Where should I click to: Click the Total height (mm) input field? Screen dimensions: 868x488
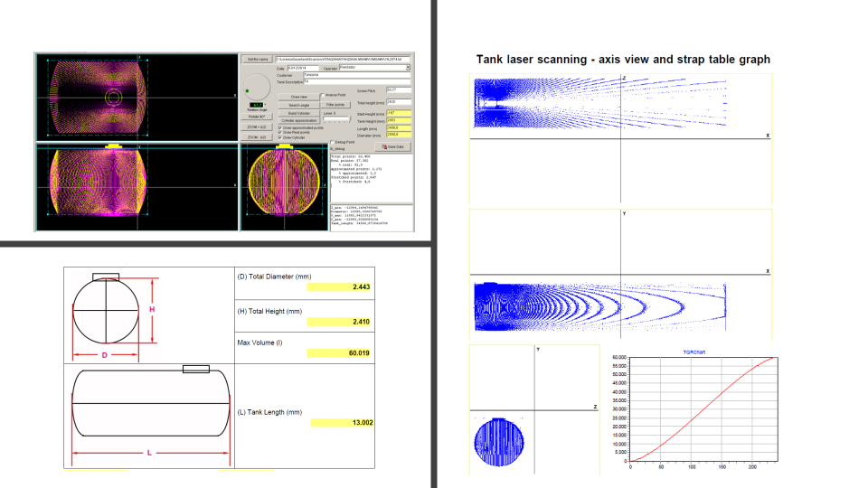(x=399, y=102)
